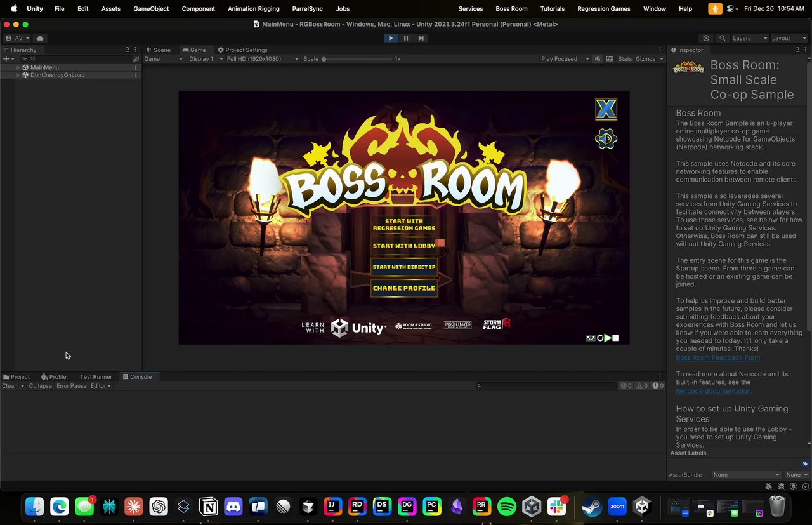Click the Step frame button in the toolbar
The image size is (812, 525).
(x=421, y=38)
